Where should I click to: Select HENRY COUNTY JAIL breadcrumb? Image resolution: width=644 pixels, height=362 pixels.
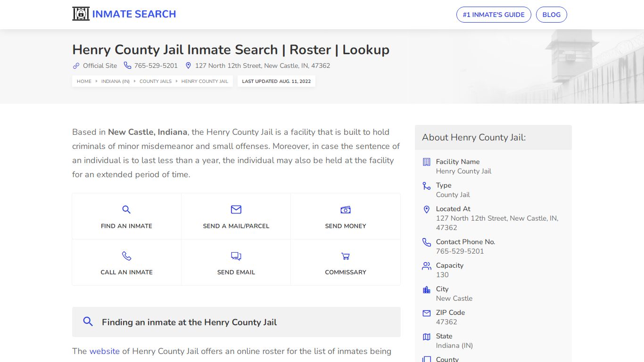pyautogui.click(x=205, y=81)
